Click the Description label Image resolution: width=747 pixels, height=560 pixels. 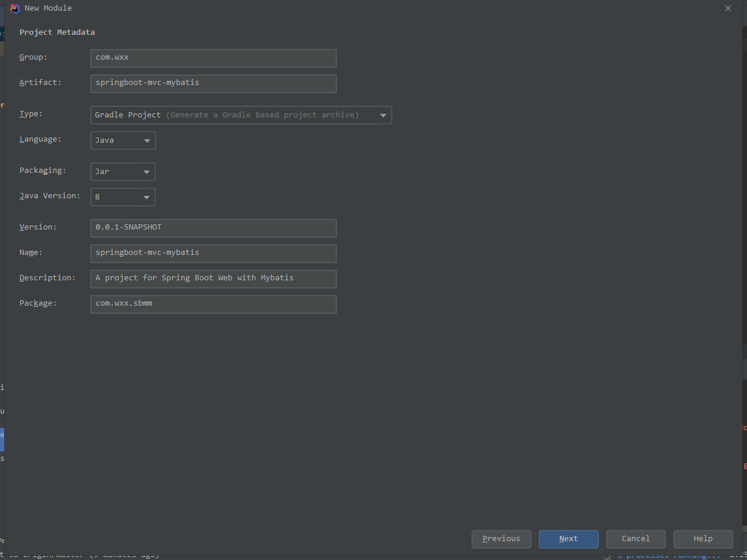pyautogui.click(x=47, y=277)
